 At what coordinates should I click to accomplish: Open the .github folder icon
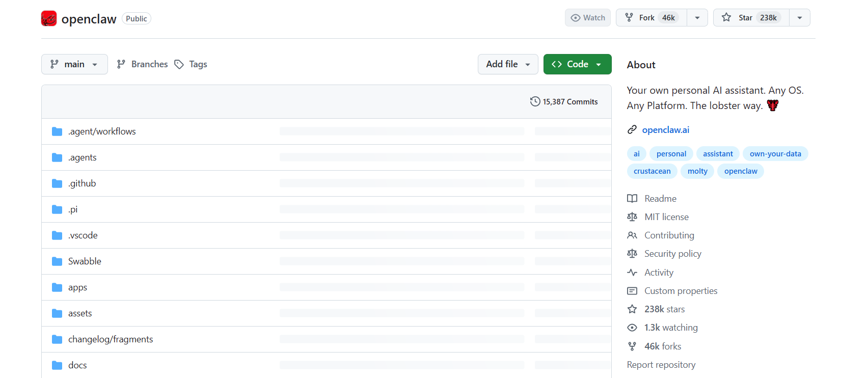pos(57,183)
